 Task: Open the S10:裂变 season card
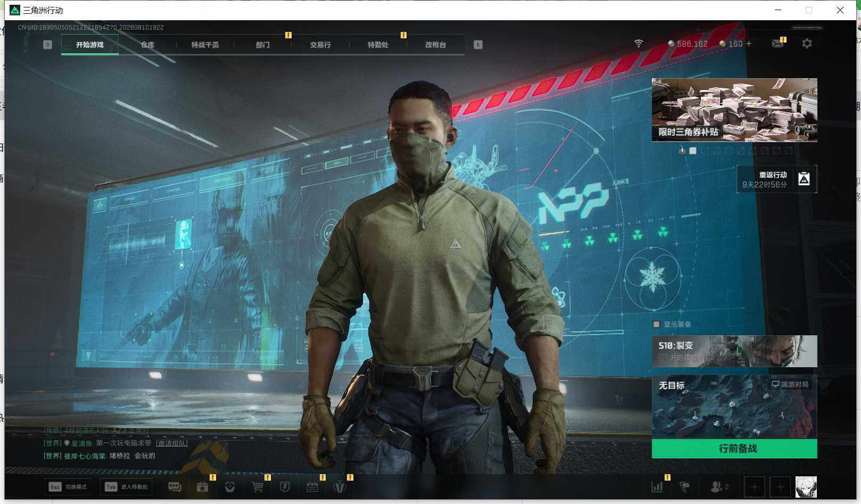[x=734, y=351]
